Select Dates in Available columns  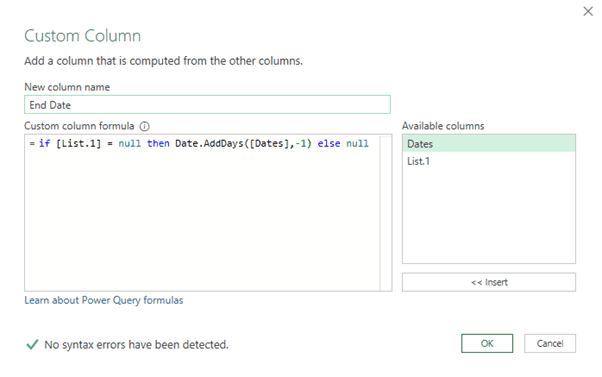(x=489, y=144)
